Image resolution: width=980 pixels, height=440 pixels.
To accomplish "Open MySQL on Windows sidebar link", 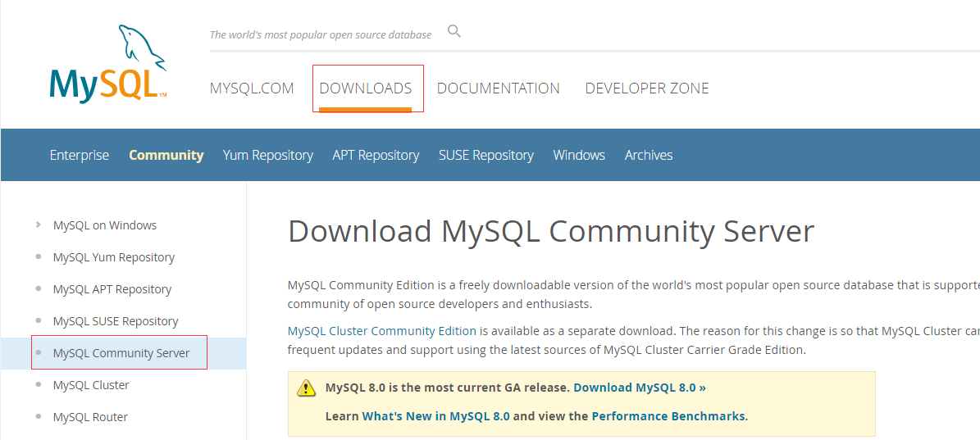I will [105, 225].
